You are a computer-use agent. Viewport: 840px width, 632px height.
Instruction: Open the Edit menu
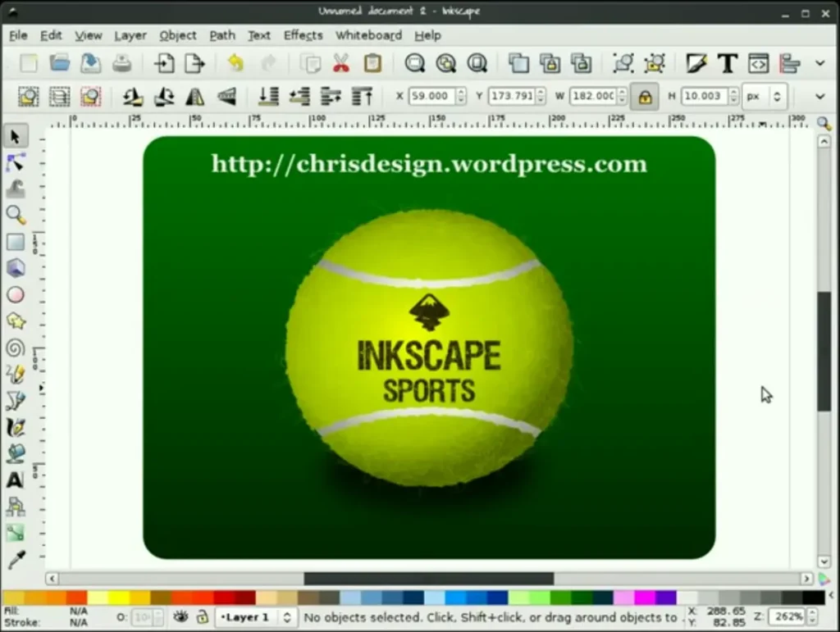coord(51,35)
